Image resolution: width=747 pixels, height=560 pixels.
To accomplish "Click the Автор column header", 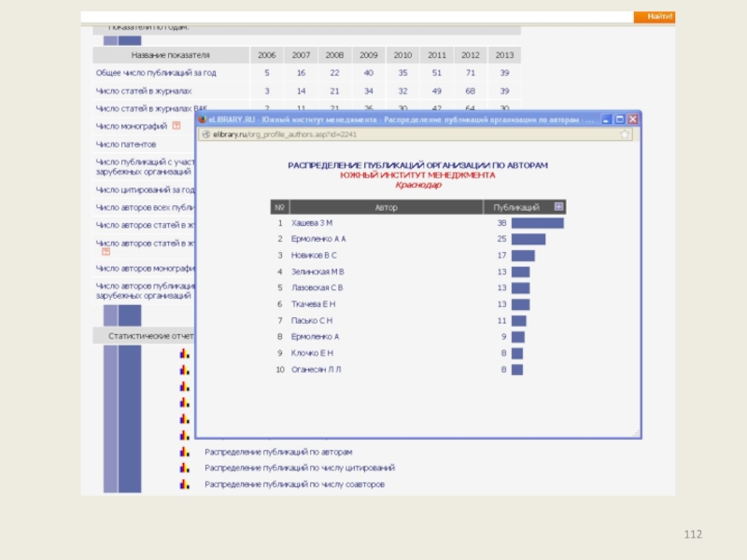I will [386, 207].
